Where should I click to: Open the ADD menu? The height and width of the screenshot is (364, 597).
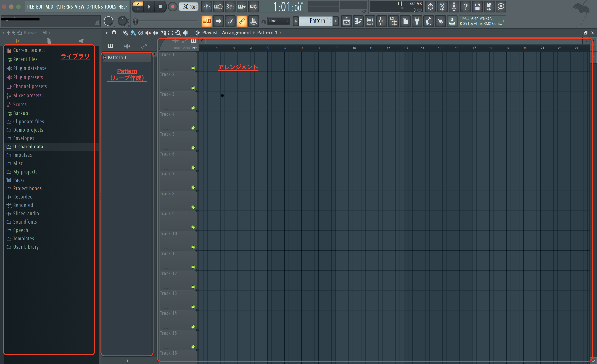pos(49,7)
